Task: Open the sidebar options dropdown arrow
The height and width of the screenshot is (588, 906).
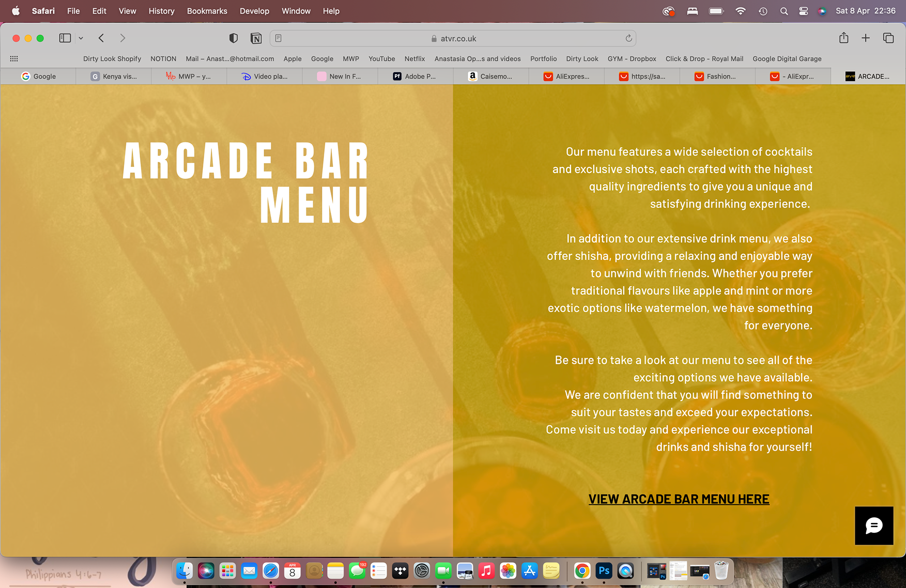Action: point(81,38)
